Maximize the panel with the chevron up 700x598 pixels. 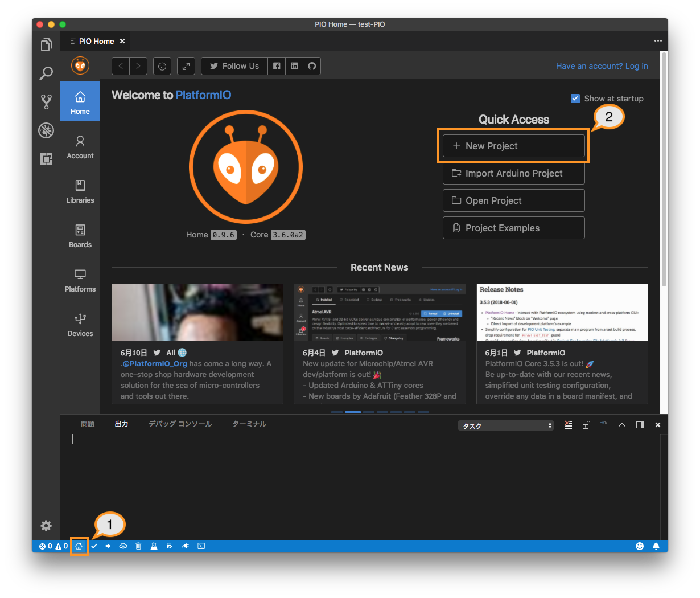(x=622, y=425)
